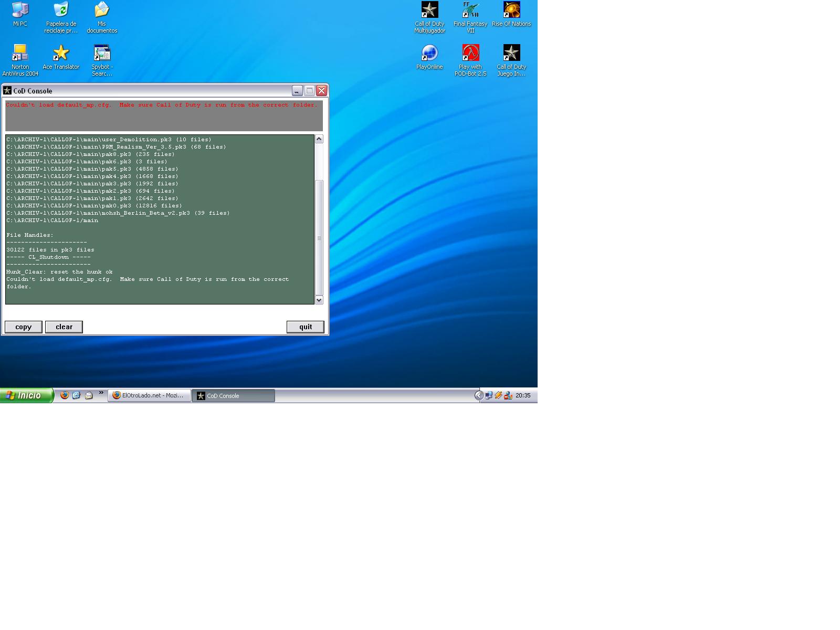Open Papelera de reciclaje icon

[61, 17]
